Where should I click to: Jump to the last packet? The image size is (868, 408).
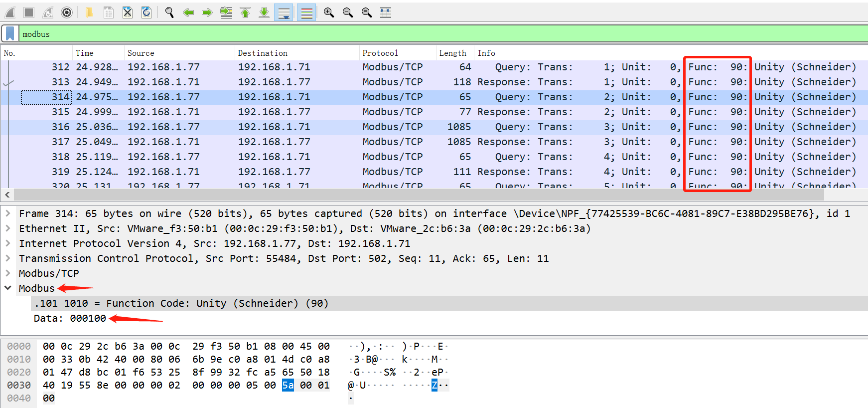[264, 12]
